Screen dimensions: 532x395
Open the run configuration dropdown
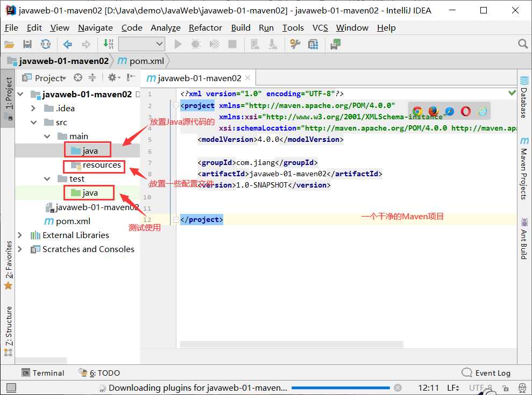pos(141,44)
